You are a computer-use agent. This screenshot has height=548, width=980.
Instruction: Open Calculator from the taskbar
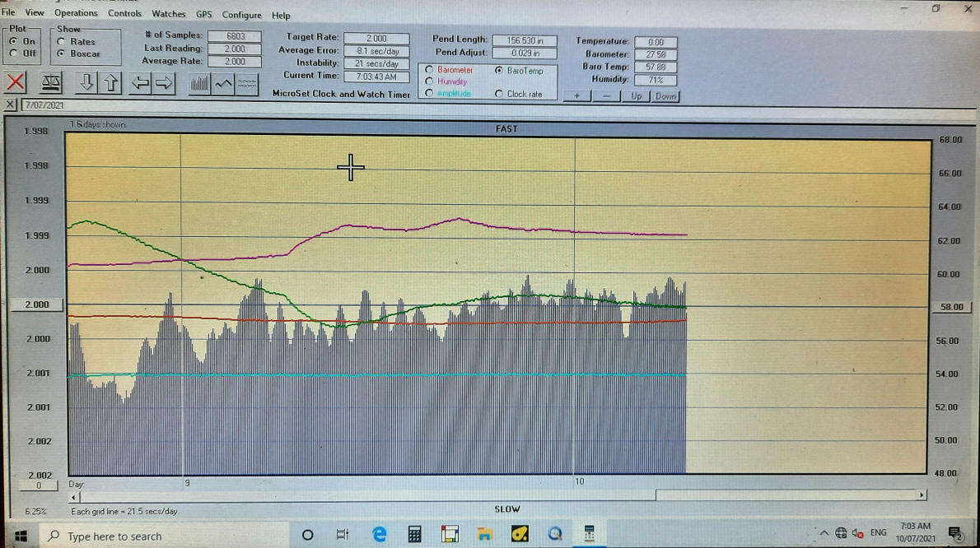(x=415, y=535)
